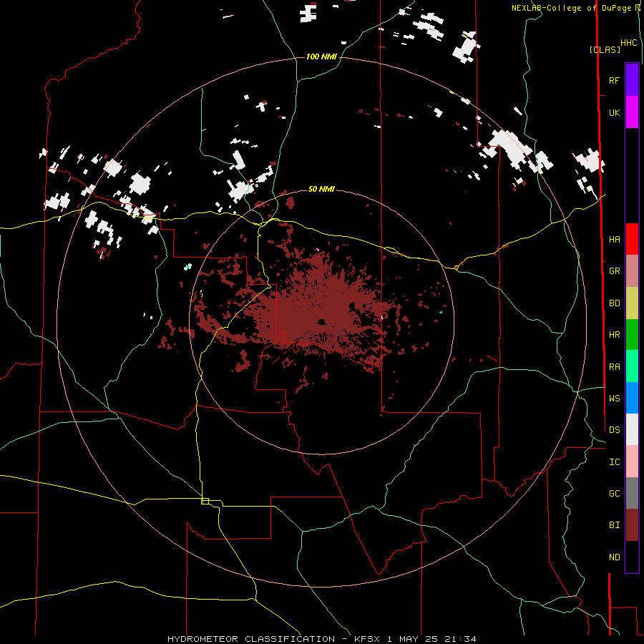The width and height of the screenshot is (644, 644).
Task: Click the UK legend label
Action: (x=614, y=113)
